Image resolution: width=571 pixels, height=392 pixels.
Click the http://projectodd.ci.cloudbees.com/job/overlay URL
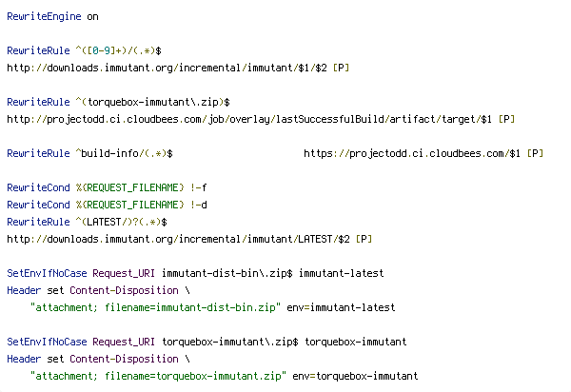click(x=249, y=119)
